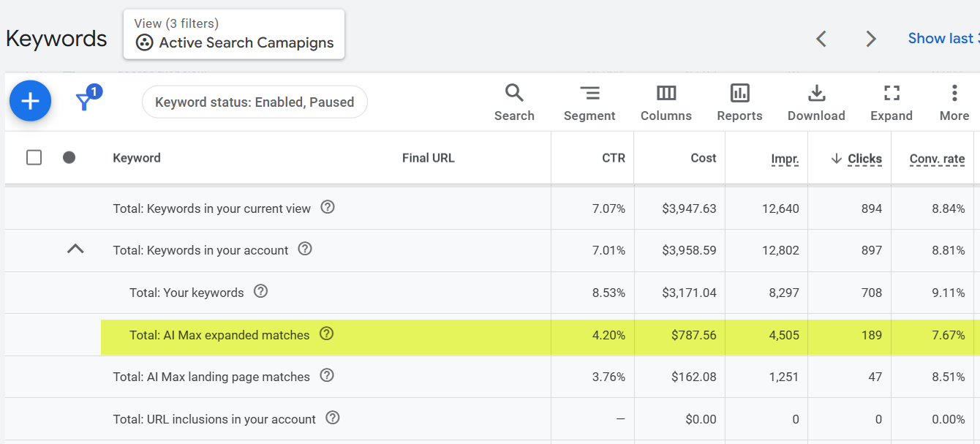Add new keywords with the blue plus button
The width and height of the screenshot is (980, 444).
30,100
